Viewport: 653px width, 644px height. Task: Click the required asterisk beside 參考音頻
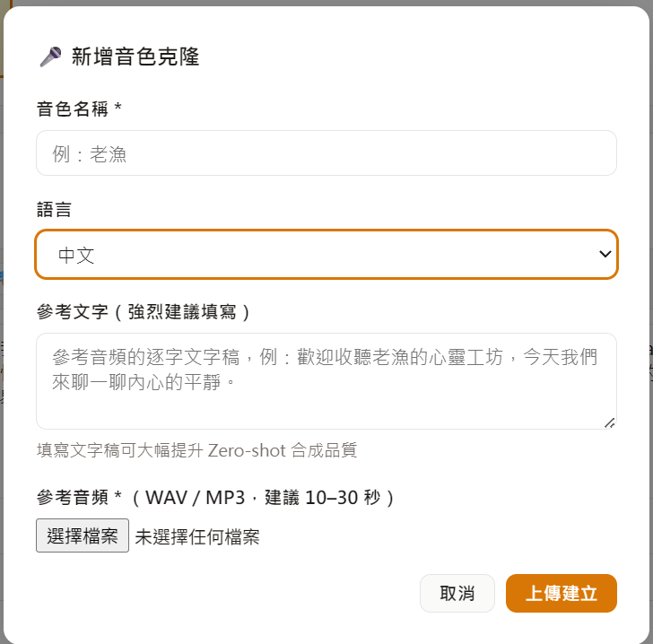pos(118,498)
